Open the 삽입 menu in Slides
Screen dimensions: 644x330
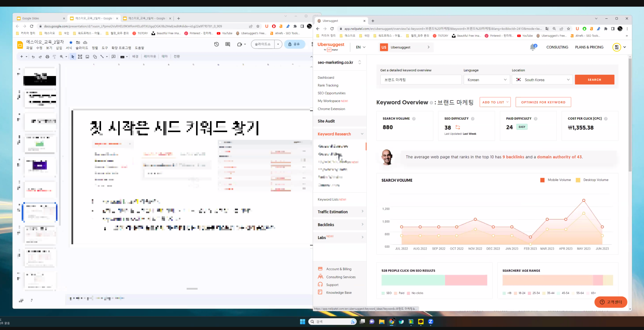[59, 48]
